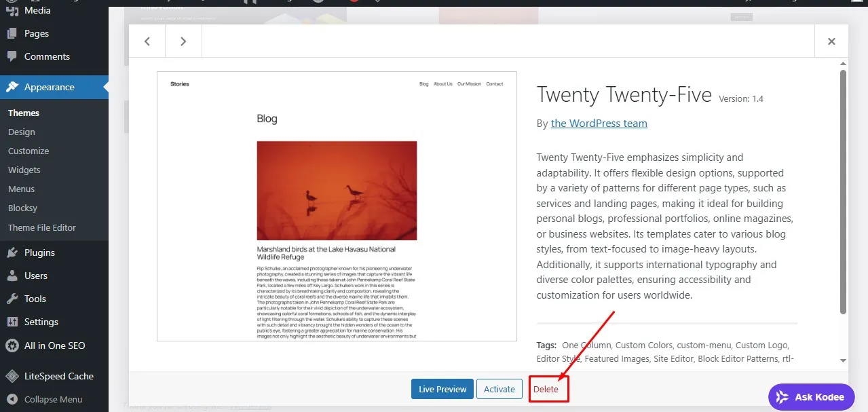The height and width of the screenshot is (412, 868).
Task: Open the Tools icon
Action: tap(12, 299)
